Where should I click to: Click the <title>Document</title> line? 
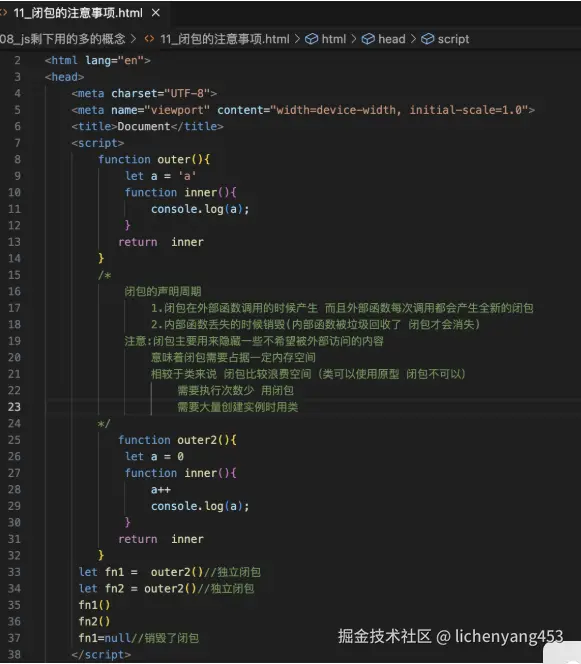click(147, 127)
